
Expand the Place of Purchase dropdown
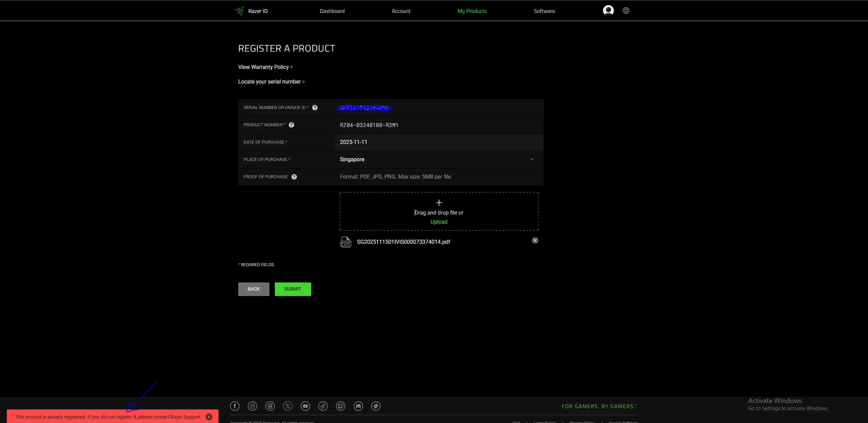tap(531, 160)
